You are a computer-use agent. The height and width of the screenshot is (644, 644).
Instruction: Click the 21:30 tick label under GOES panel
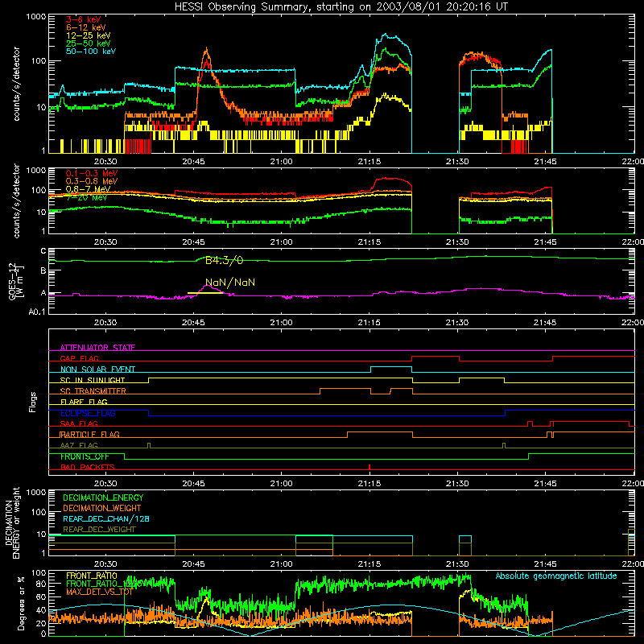[x=457, y=323]
